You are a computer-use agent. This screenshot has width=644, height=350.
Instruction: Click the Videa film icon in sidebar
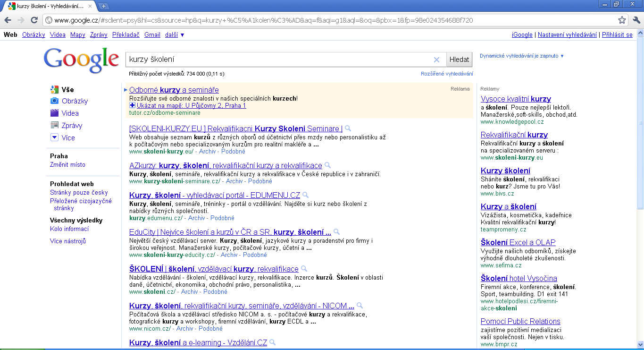pyautogui.click(x=54, y=113)
